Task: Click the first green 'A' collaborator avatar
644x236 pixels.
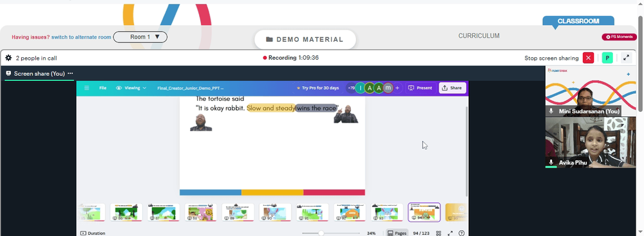Action: point(370,88)
